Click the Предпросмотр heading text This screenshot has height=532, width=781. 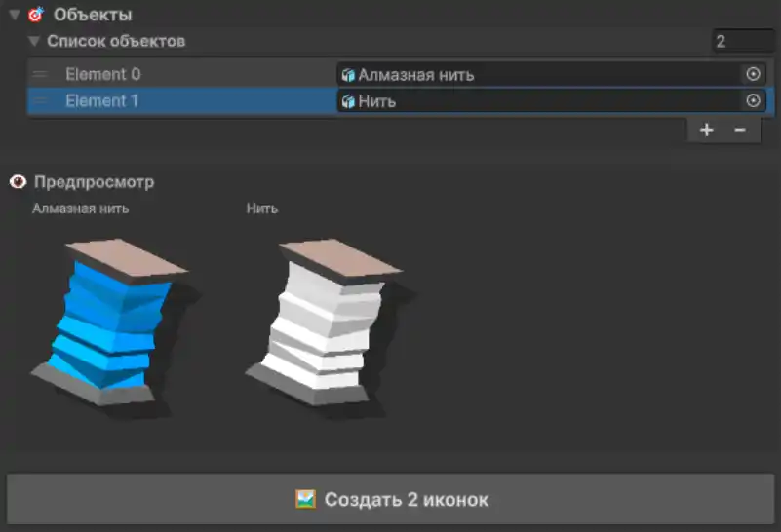95,182
